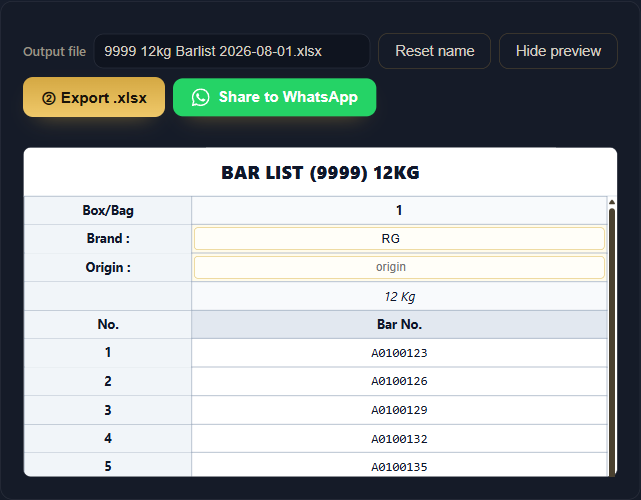Click the Brand : label
Viewport: 641px width, 500px height.
(108, 238)
